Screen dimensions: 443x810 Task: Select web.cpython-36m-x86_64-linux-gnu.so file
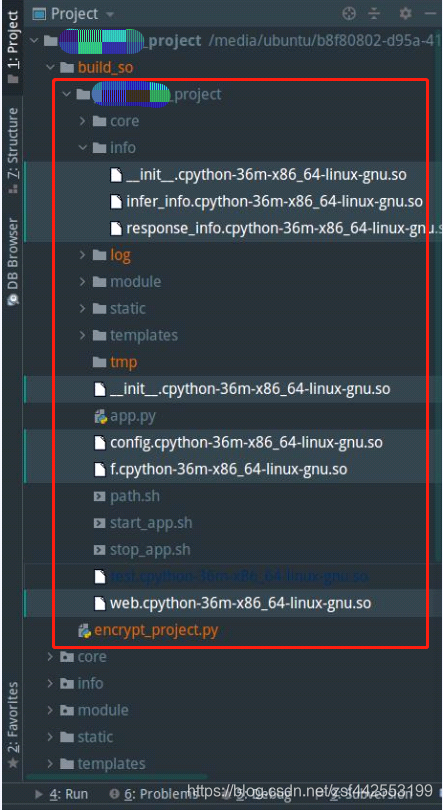pos(240,603)
